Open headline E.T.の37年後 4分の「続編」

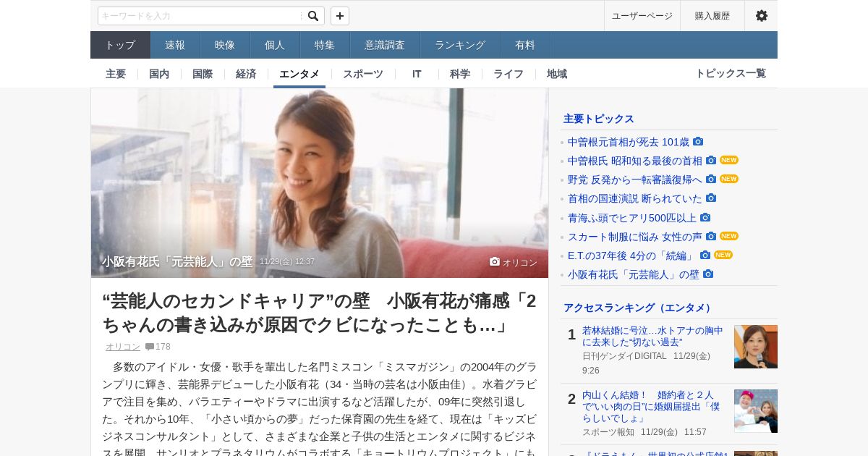[632, 256]
